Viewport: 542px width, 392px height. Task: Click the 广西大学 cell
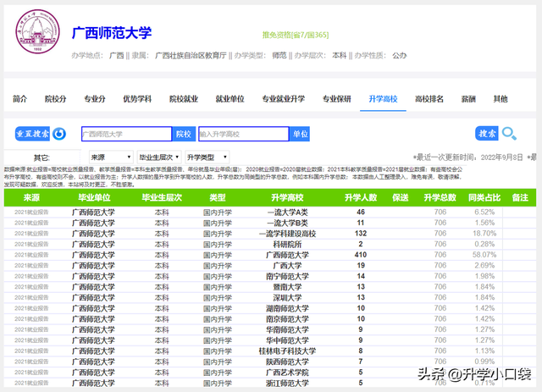pyautogui.click(x=287, y=266)
